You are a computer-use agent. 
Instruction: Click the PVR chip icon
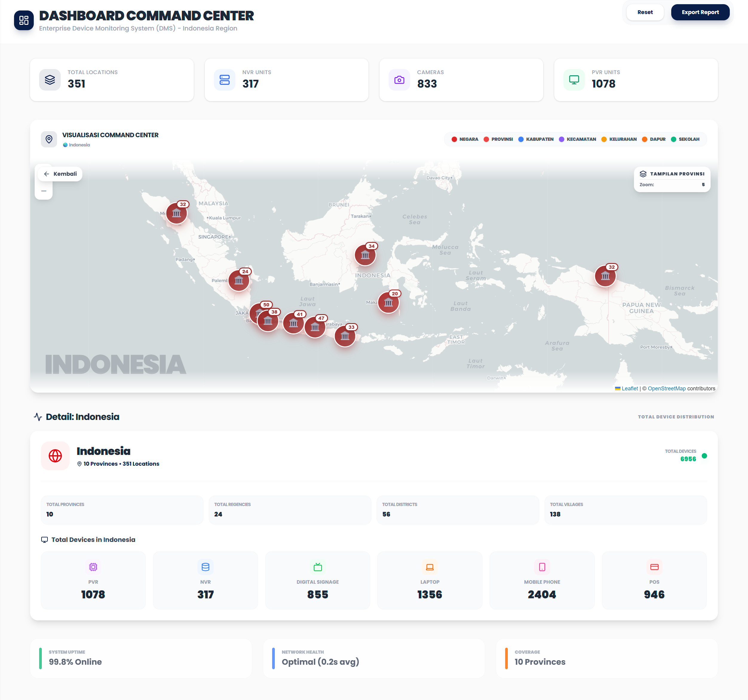coord(93,567)
